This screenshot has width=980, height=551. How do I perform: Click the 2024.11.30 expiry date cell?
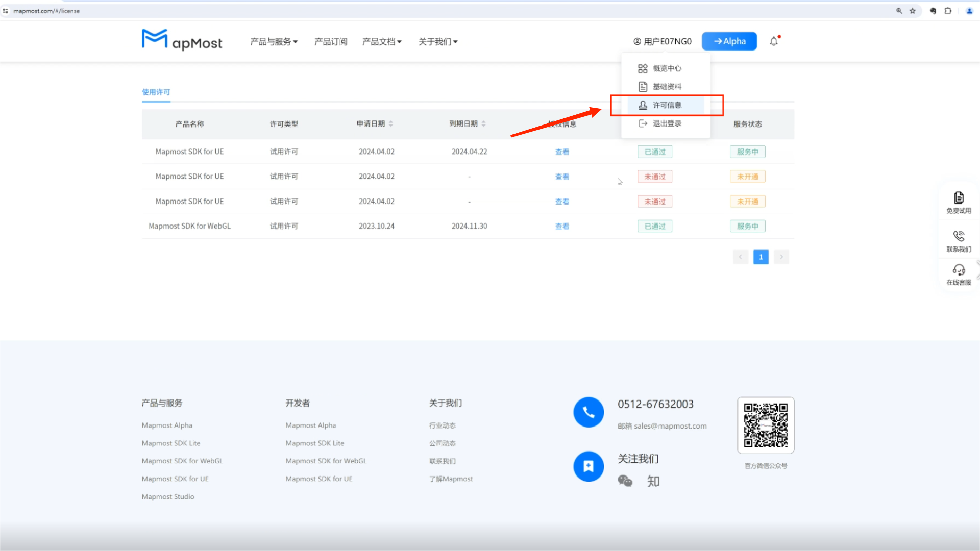470,226
